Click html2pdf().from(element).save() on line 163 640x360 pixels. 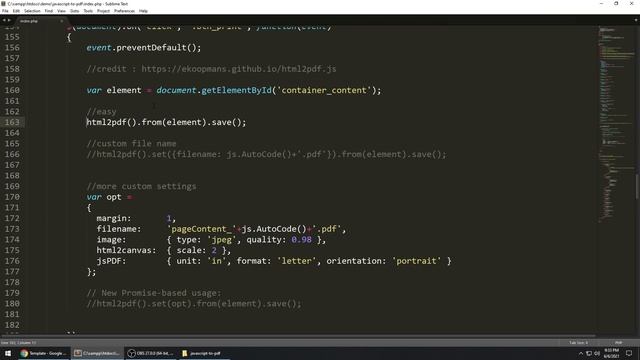point(166,122)
